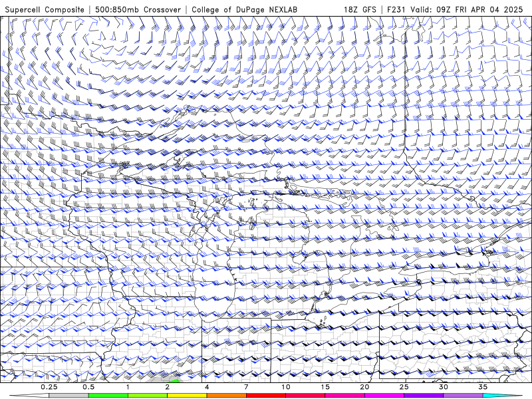The height and width of the screenshot is (399, 532).
Task: Click the legend value 10
Action: 286,387
